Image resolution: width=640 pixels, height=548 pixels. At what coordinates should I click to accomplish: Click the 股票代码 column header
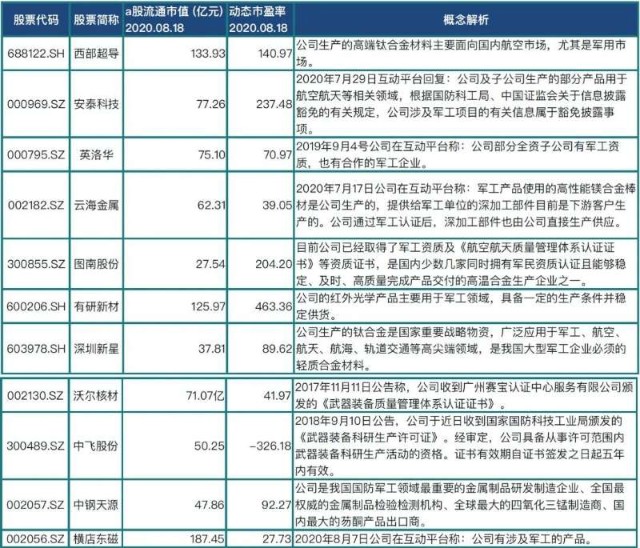(x=36, y=20)
